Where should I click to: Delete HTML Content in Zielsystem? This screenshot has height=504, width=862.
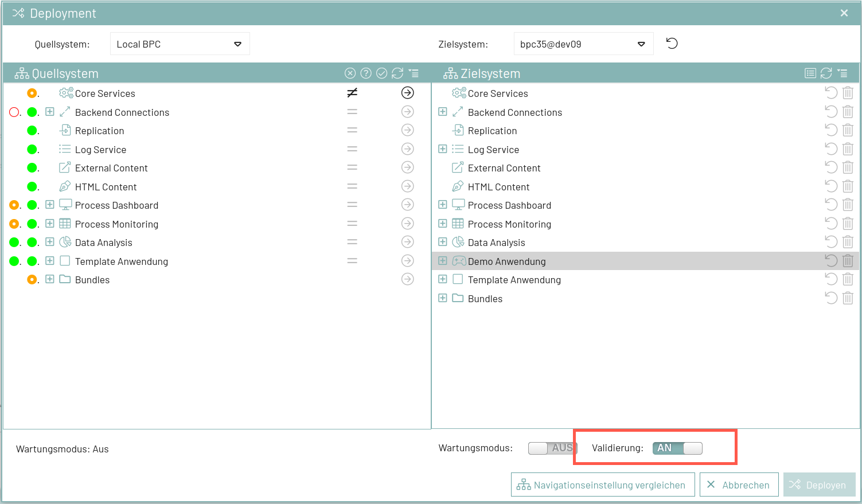848,186
